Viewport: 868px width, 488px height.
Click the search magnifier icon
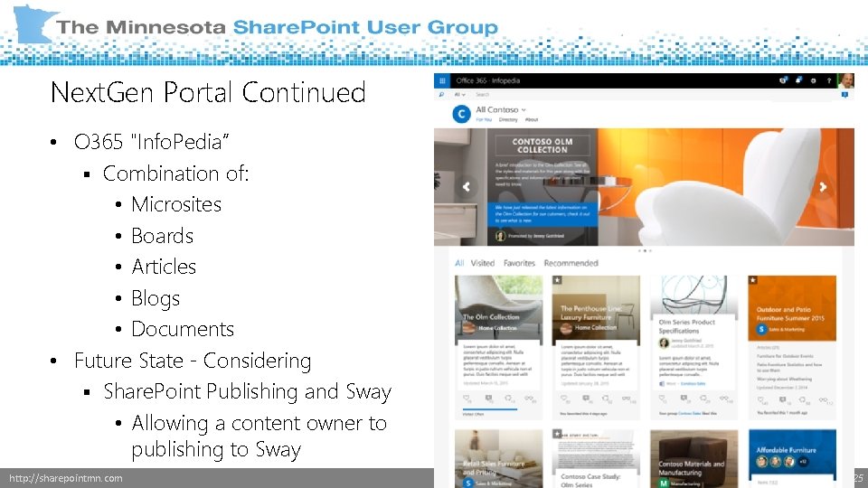click(441, 95)
